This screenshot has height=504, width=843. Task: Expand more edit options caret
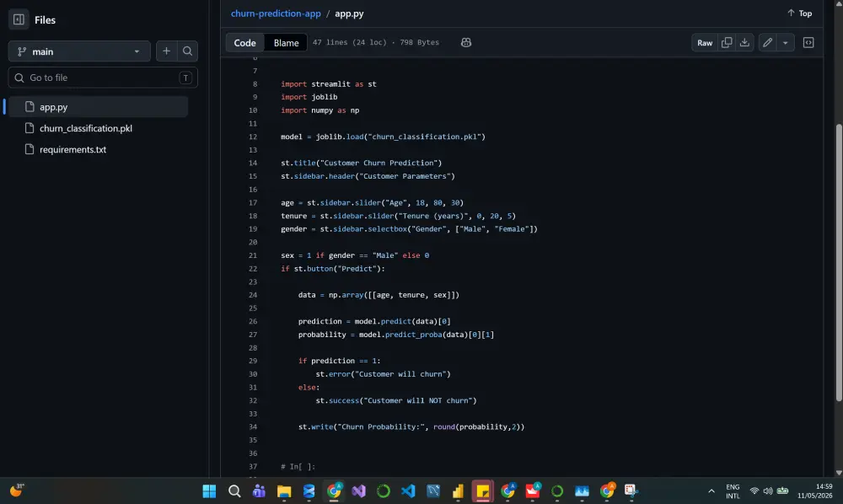(x=786, y=42)
